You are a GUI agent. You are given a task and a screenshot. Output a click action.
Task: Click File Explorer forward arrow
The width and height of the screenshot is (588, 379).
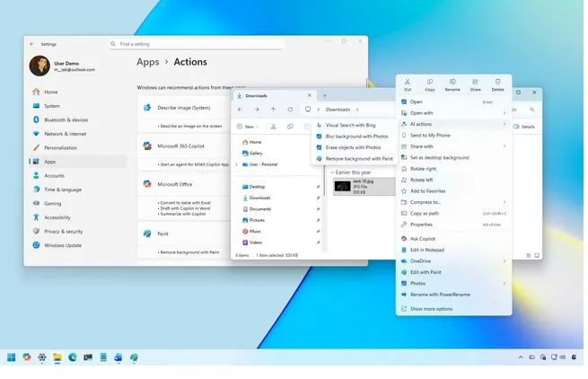point(257,110)
